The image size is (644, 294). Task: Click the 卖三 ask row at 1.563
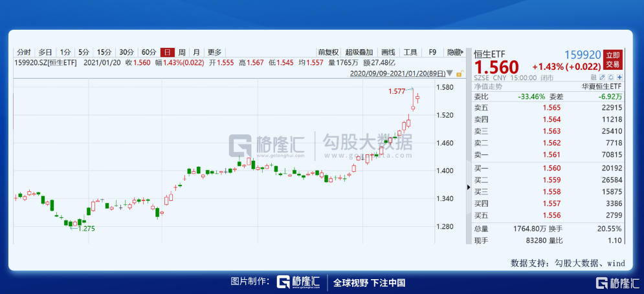(x=548, y=131)
